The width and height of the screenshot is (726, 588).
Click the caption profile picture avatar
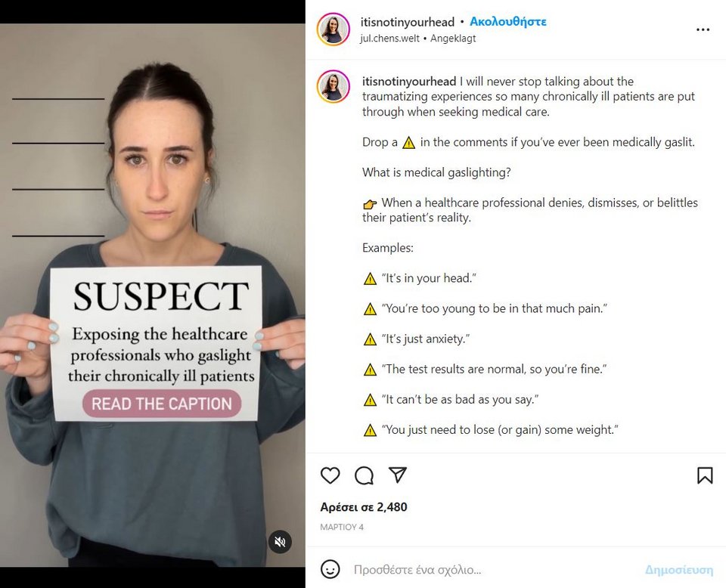click(x=334, y=86)
